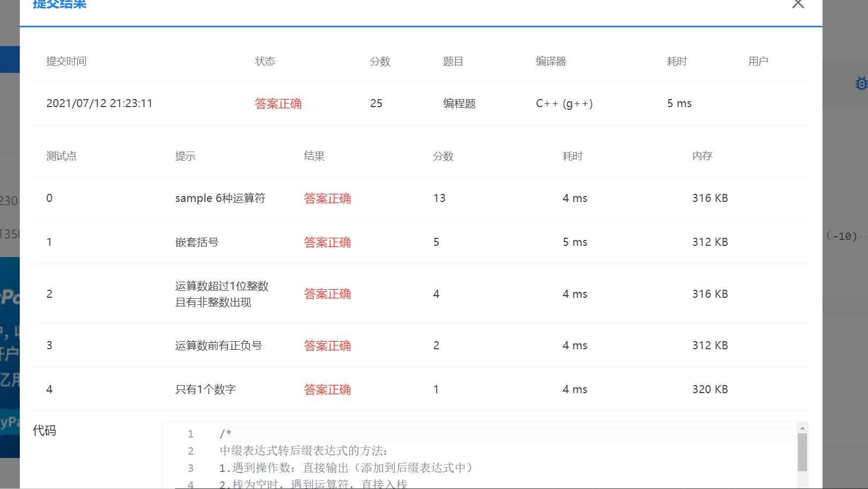868x489 pixels.
Task: Click the 代码 section label
Action: point(44,431)
